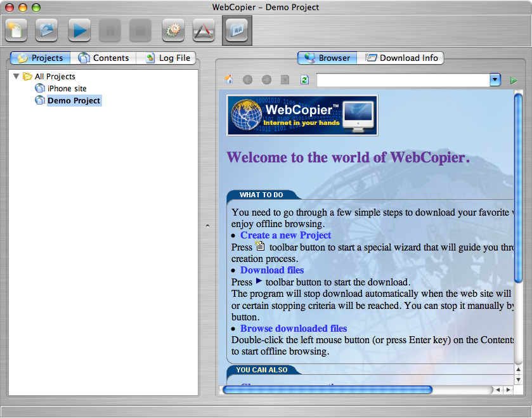The width and height of the screenshot is (532, 418).
Task: Collapse the All Projects tree node
Action: pyautogui.click(x=16, y=76)
